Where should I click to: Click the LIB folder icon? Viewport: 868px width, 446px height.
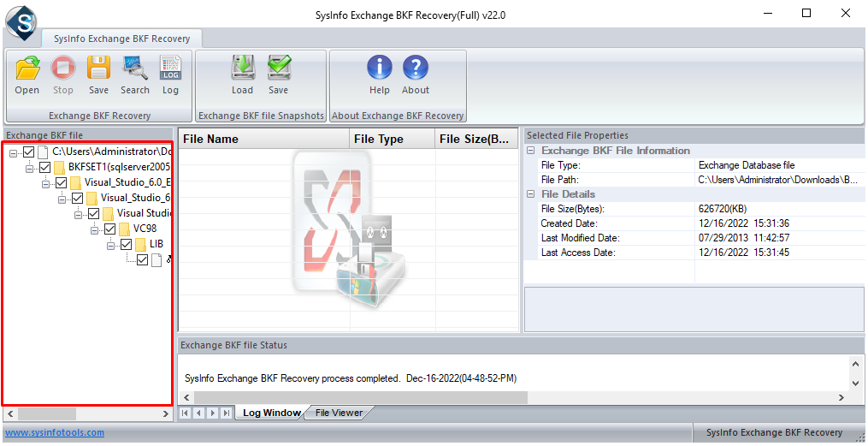140,244
